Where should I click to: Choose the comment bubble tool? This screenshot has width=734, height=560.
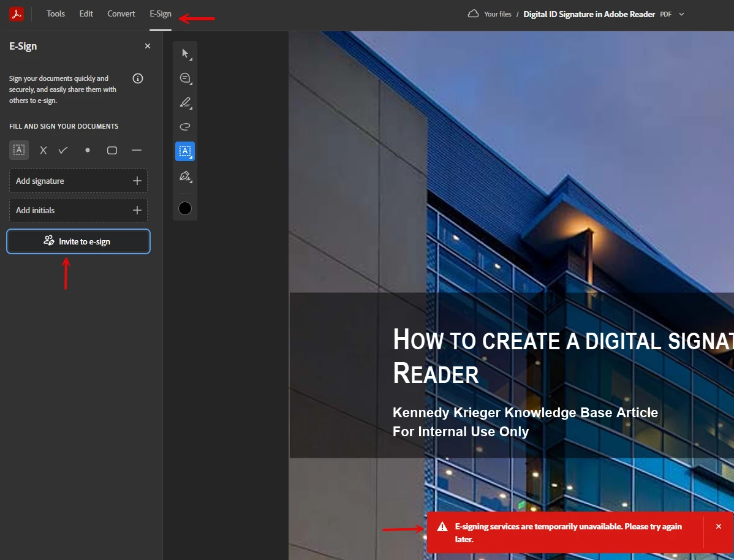(186, 78)
